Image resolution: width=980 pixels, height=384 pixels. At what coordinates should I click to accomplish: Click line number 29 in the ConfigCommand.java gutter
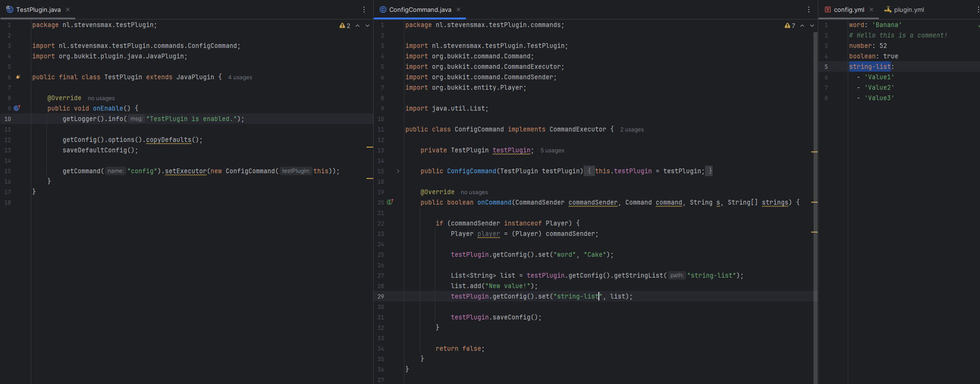tap(381, 296)
